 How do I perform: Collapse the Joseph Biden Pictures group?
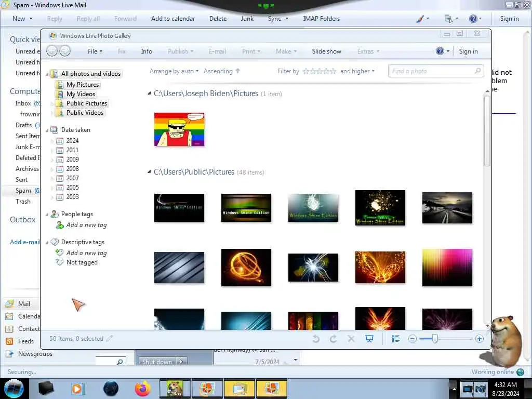[x=149, y=94]
